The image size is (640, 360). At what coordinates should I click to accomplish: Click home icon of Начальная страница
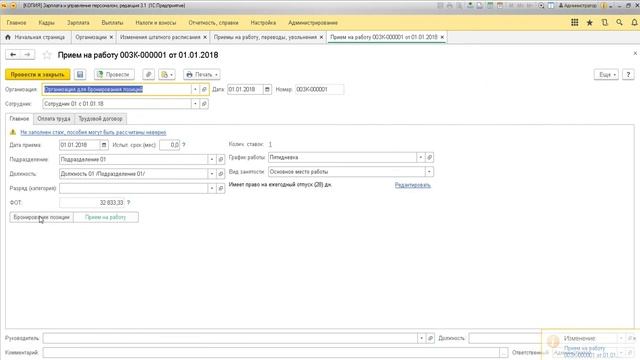[x=8, y=37]
